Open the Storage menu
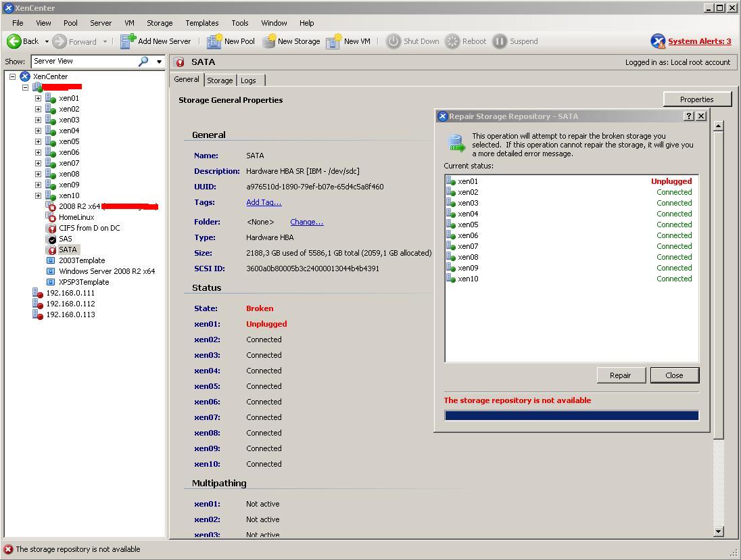This screenshot has width=741, height=560. 160,23
